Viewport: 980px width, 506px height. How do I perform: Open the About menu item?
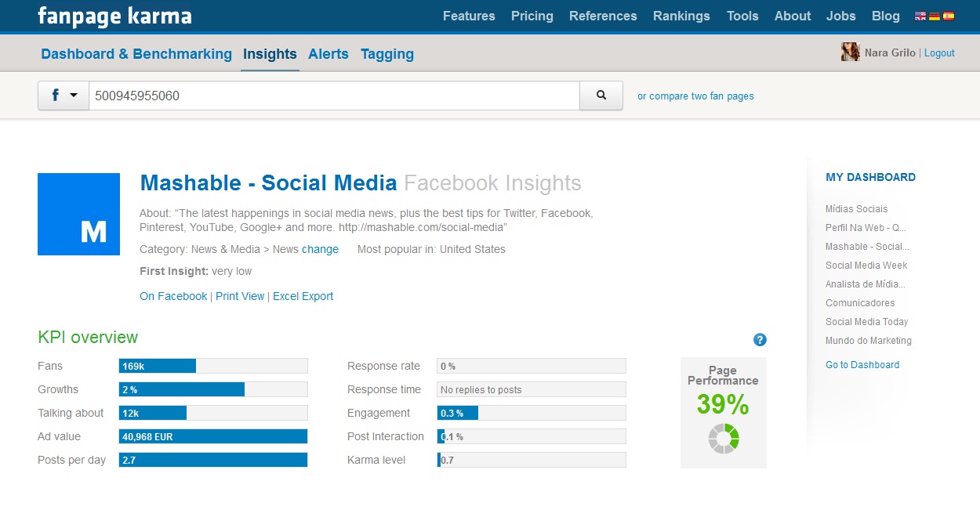793,16
